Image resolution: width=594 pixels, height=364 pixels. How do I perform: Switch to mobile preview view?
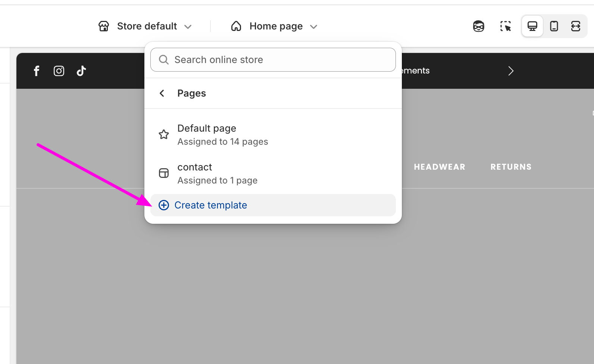coord(554,26)
